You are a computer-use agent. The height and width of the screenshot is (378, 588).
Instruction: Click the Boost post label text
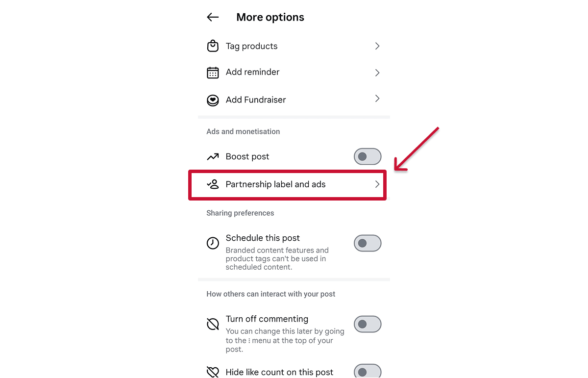click(x=247, y=156)
